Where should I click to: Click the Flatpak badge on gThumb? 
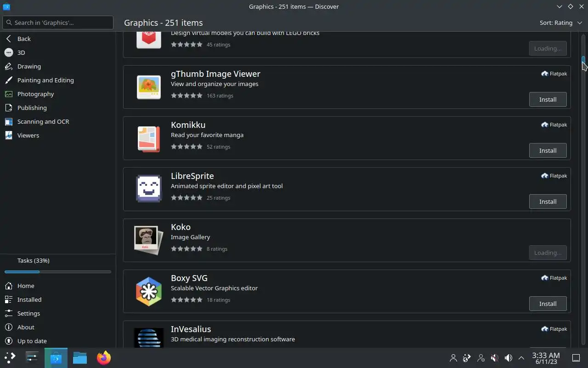point(554,74)
